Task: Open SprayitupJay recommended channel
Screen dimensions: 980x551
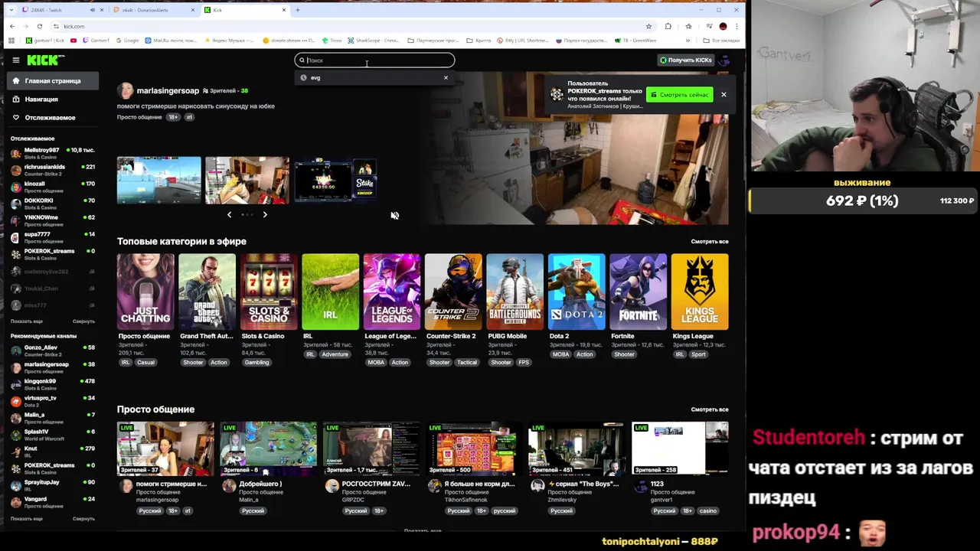Action: pyautogui.click(x=52, y=485)
